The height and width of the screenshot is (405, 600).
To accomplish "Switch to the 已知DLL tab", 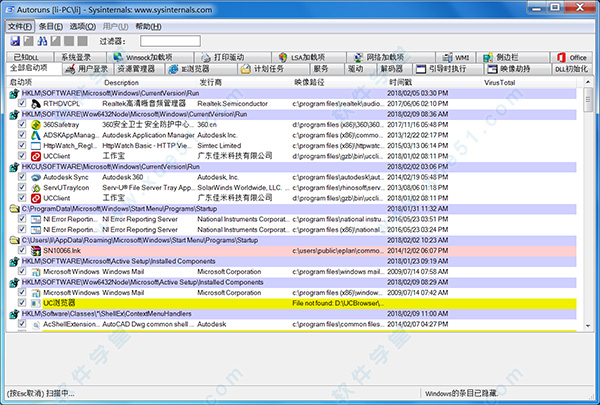I will 30,57.
